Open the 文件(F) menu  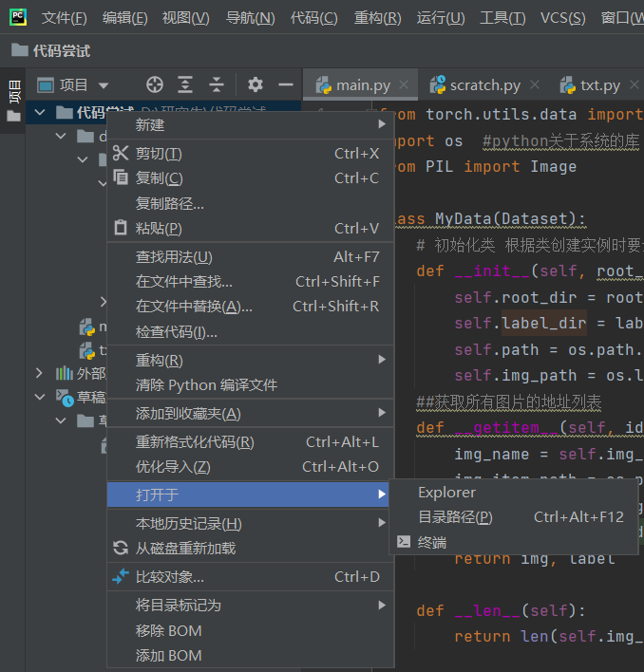64,18
